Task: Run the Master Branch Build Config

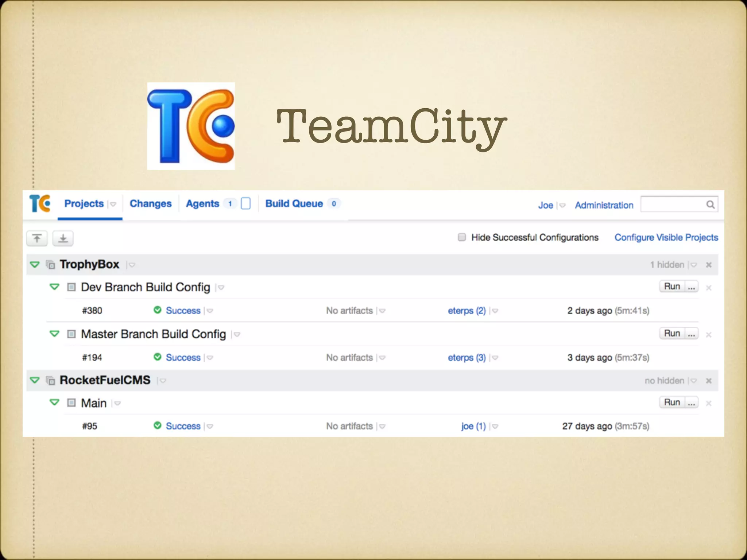Action: click(672, 333)
